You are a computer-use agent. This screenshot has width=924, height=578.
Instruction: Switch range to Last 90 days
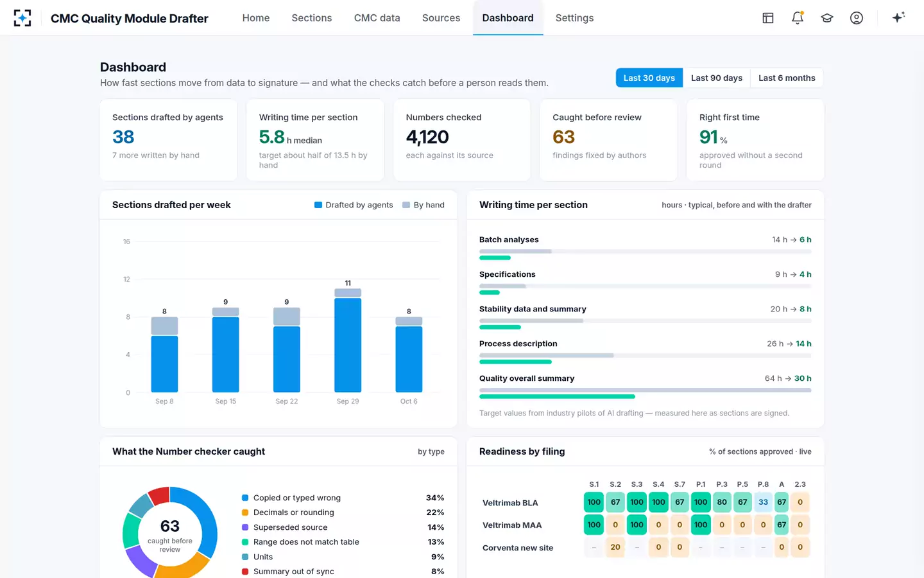coord(717,78)
